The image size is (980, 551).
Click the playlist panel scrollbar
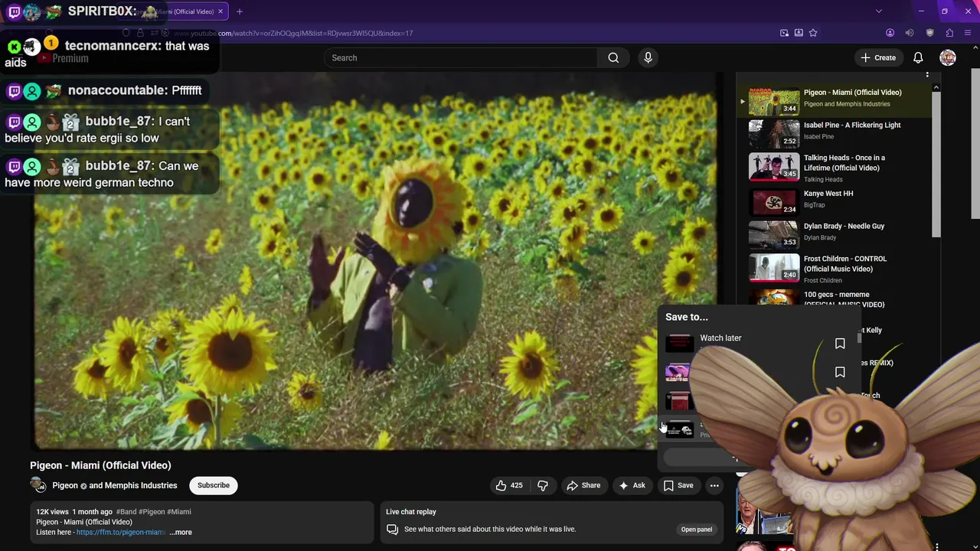point(936,163)
